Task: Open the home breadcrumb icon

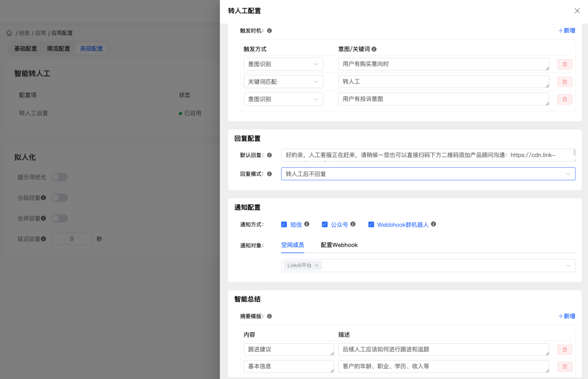Action: coord(9,33)
